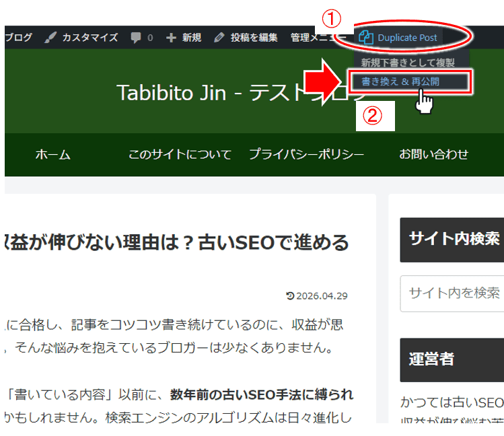Expand the Duplicate Post text label
The image size is (504, 436).
click(x=407, y=38)
